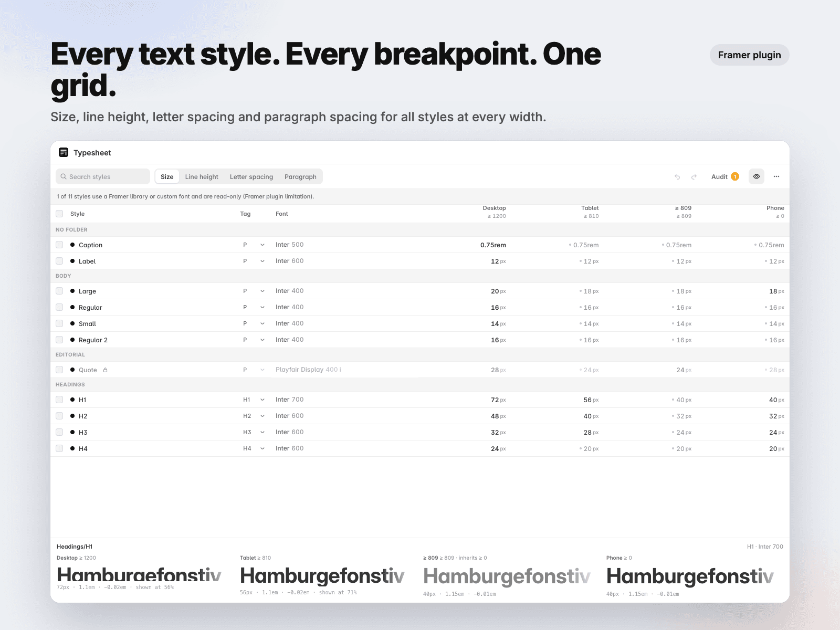This screenshot has width=840, height=630.
Task: Open the three-dots more menu
Action: (776, 176)
